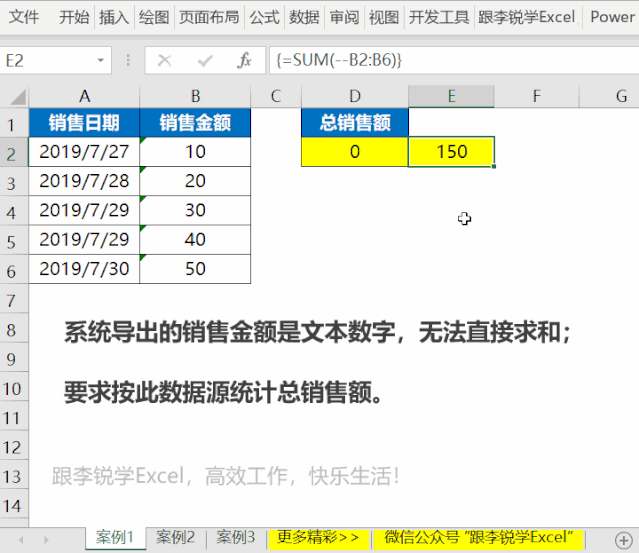Click the formula bar with SUM formula
639x553 pixels.
click(x=454, y=61)
